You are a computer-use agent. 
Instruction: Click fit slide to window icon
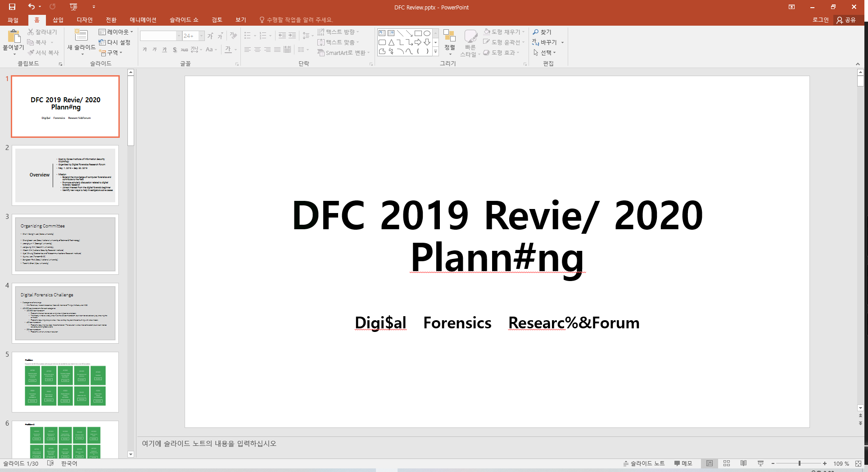(x=858, y=463)
